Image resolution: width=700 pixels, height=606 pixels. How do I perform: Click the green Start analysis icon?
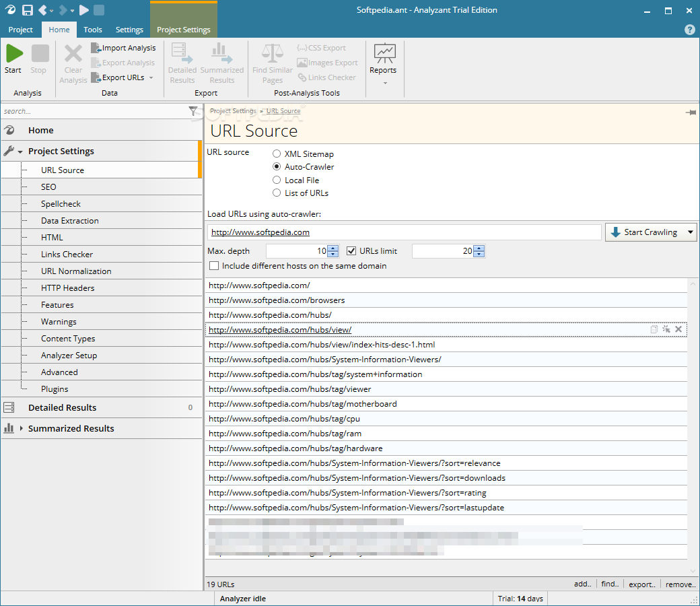(x=14, y=54)
